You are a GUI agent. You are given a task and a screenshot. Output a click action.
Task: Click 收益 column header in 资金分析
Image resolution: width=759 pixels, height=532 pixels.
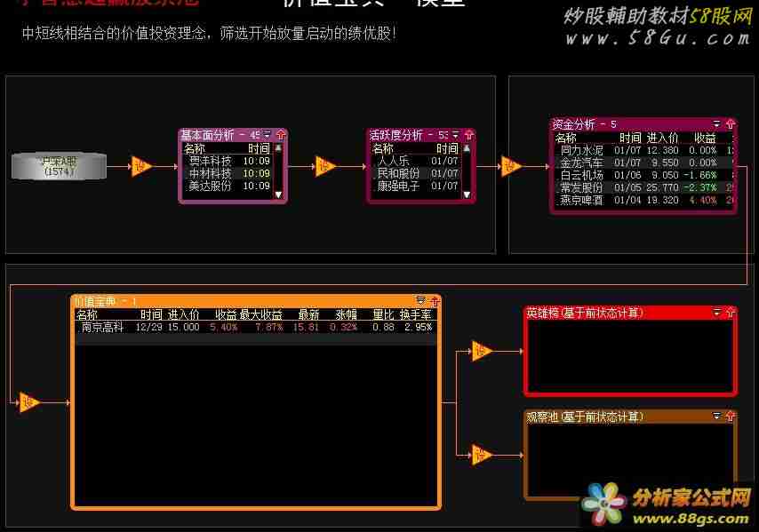point(705,139)
